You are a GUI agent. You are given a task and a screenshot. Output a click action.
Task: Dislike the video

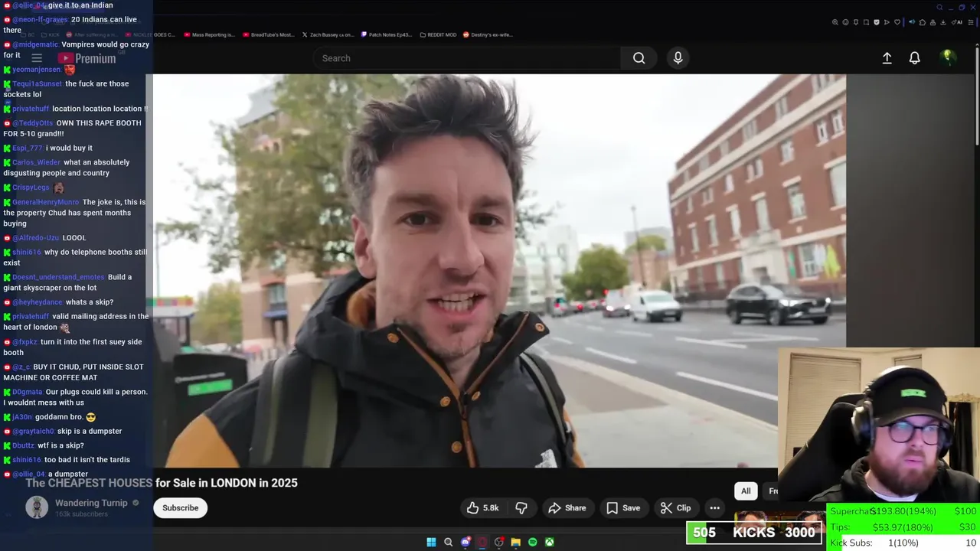[521, 508]
